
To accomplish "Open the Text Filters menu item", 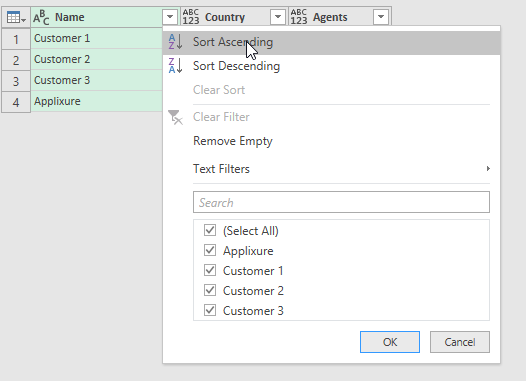I will pyautogui.click(x=331, y=169).
